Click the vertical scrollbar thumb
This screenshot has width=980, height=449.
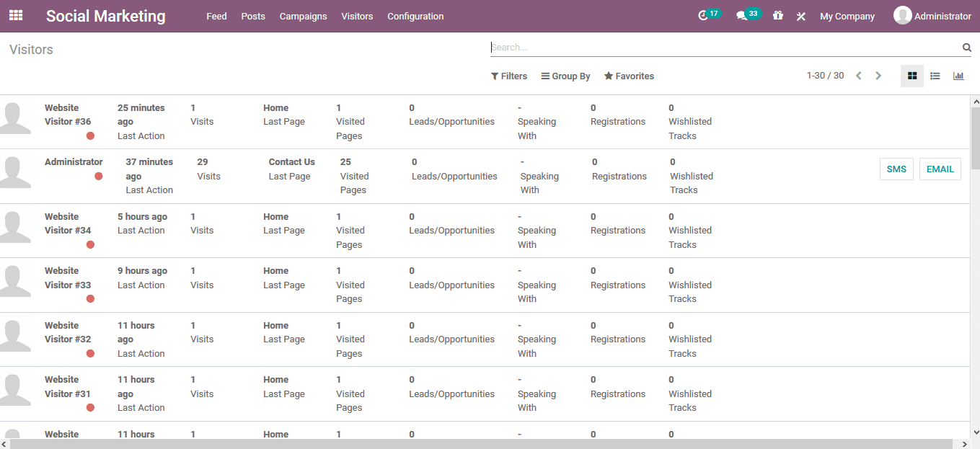(x=975, y=137)
